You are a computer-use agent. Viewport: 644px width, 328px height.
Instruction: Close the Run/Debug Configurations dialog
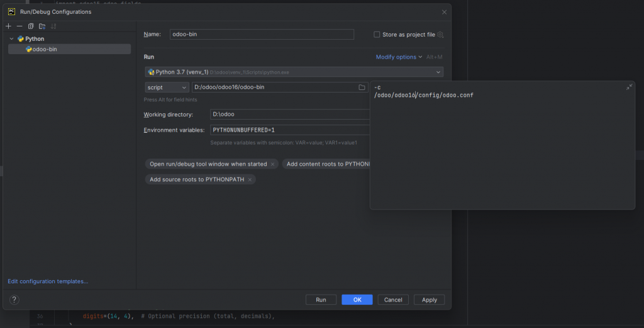444,12
